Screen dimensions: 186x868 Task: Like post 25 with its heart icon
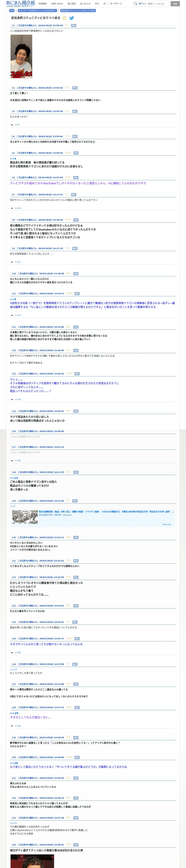click(x=68, y=639)
